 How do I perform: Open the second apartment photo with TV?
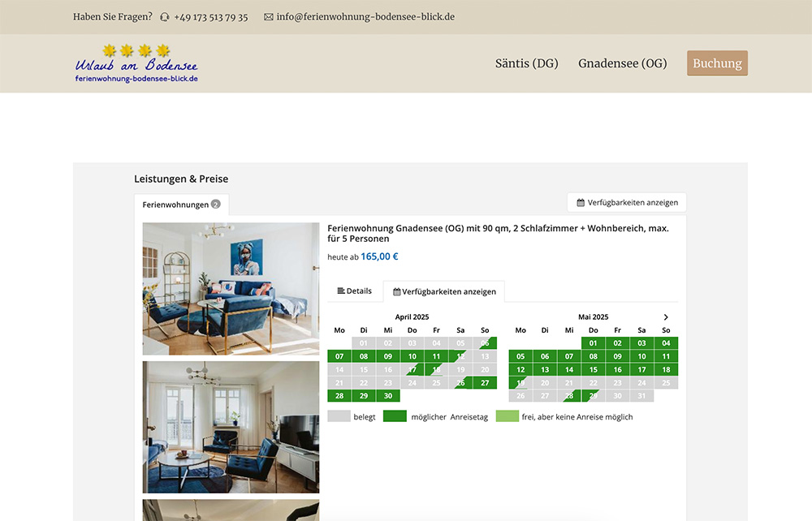(231, 427)
